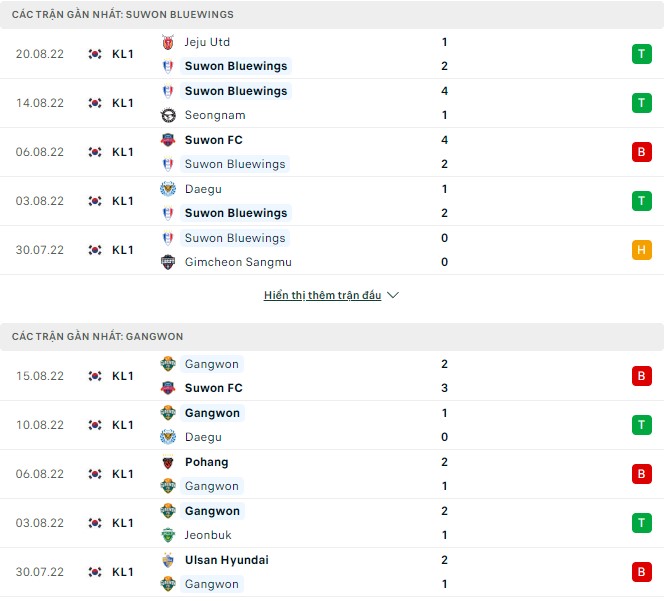Click the chevron arrow beside 'Hiển thị thêm trận đấu'
Viewport: 667px width, 601px height.
coord(393,296)
